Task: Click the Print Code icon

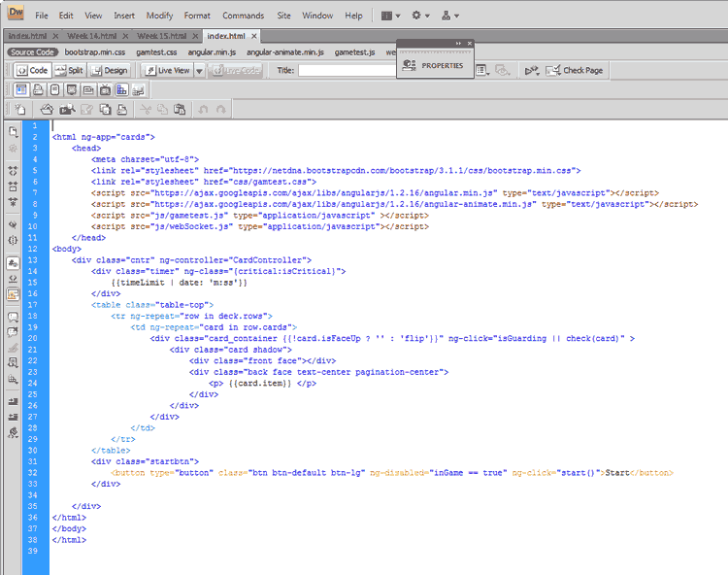Action: (122, 109)
